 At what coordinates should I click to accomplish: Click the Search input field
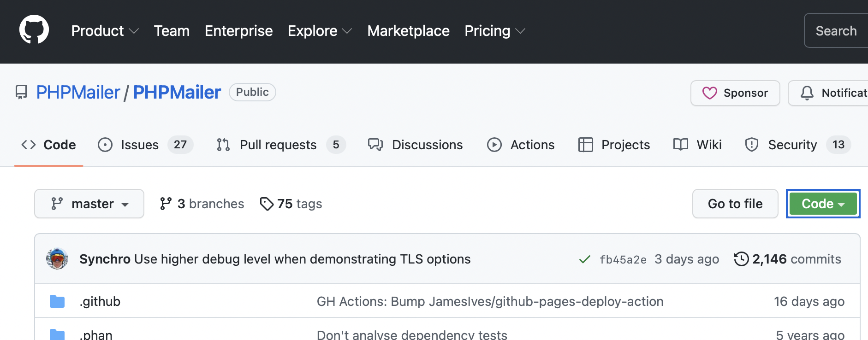[x=836, y=30]
